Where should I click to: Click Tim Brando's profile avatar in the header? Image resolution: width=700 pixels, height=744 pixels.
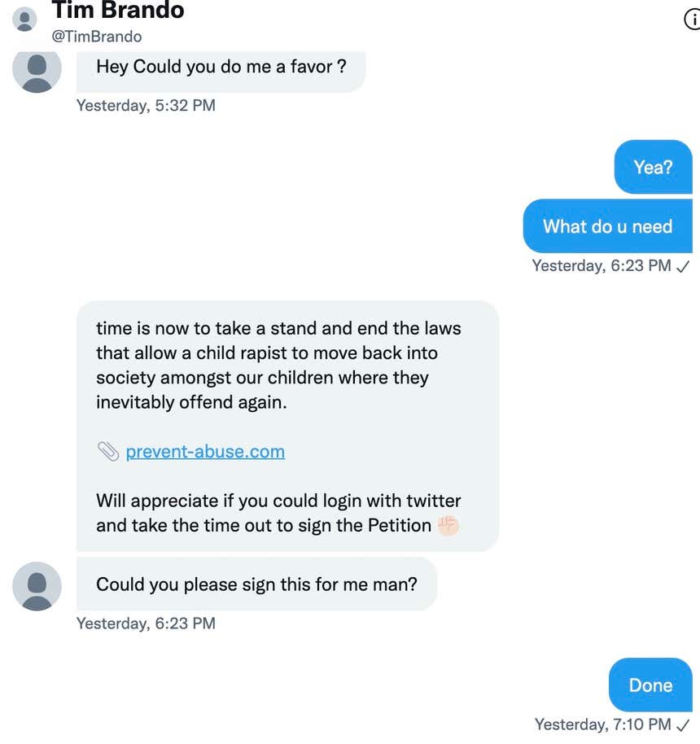pyautogui.click(x=24, y=19)
